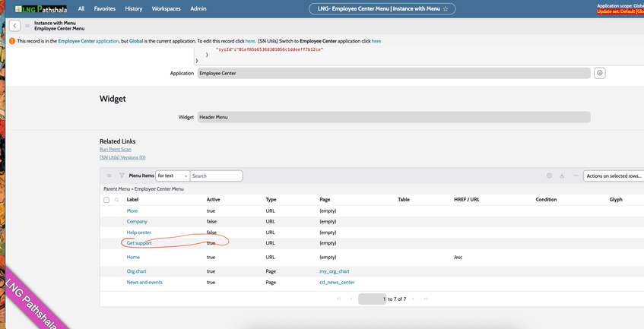
Task: Click 'here' link to edit this record
Action: tap(250, 41)
